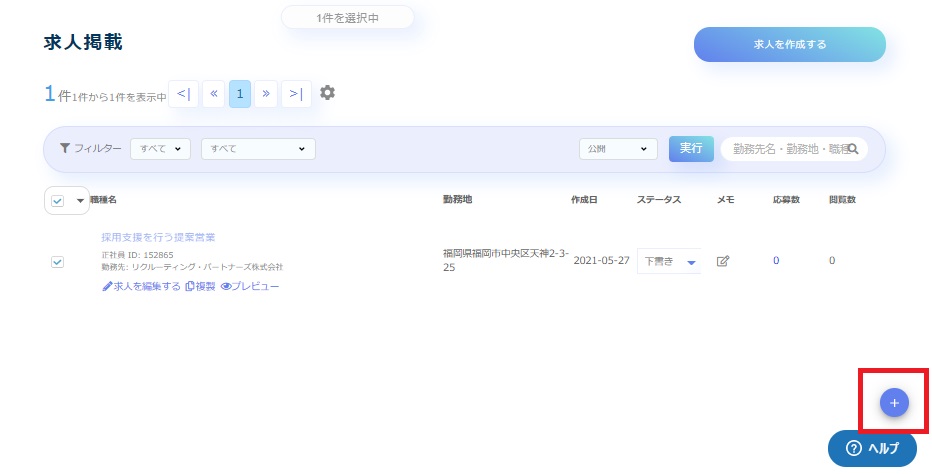Open the first filter すべて dropdown
Image resolution: width=932 pixels, height=474 pixels.
[x=160, y=149]
